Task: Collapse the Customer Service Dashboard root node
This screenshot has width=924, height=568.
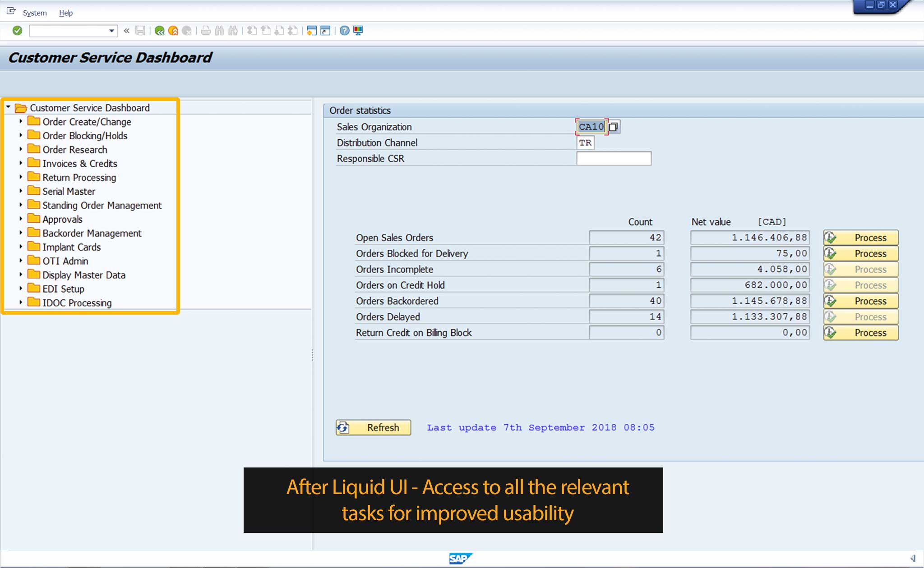Action: click(x=8, y=107)
